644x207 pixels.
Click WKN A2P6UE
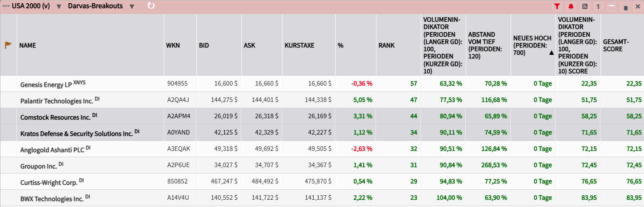tap(178, 165)
